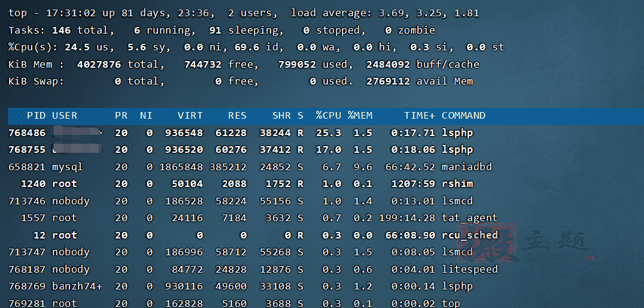Click PID 768486
644x308 pixels.
point(27,133)
